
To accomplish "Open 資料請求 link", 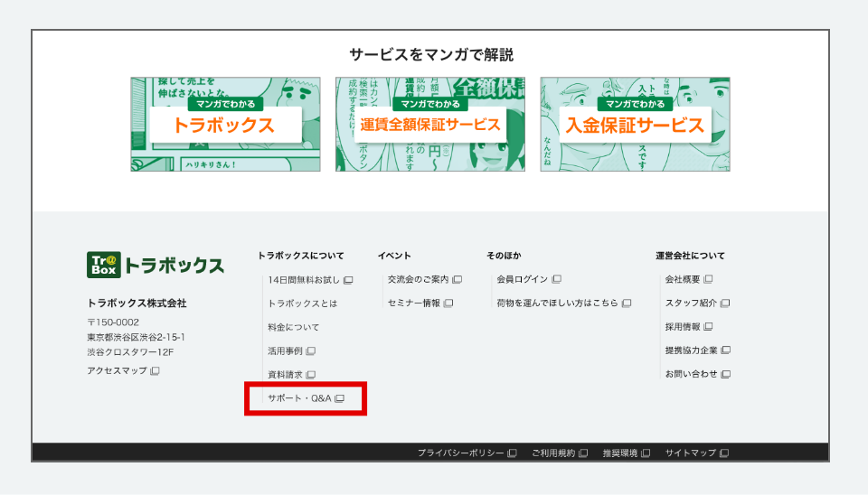I will (x=285, y=375).
